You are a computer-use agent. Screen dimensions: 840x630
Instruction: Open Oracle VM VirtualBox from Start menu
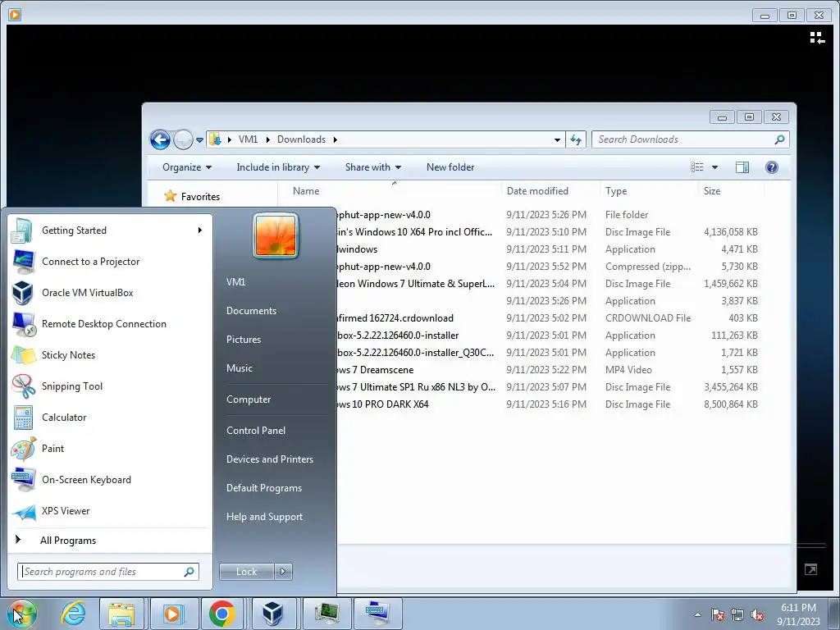coord(110,293)
